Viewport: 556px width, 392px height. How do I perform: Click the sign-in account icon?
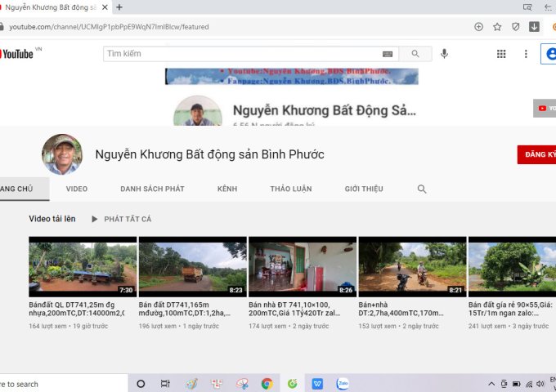550,54
